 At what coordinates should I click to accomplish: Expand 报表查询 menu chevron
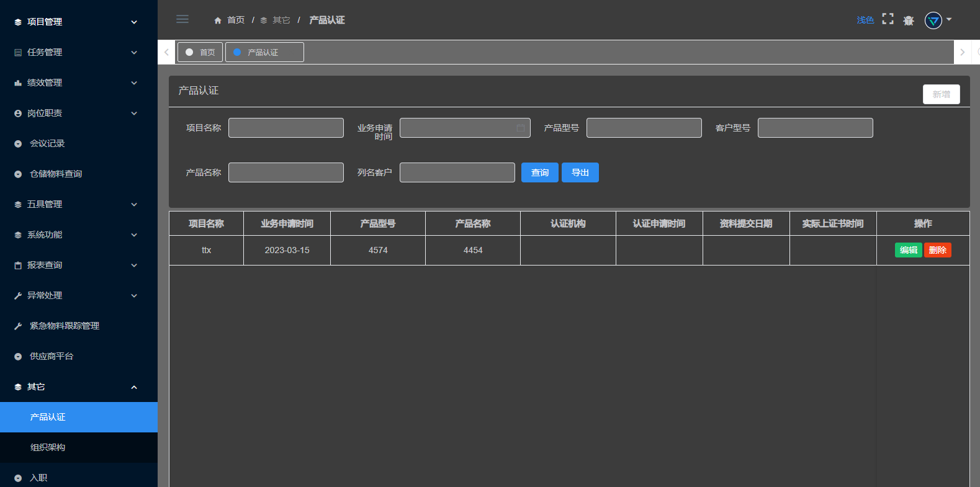(x=134, y=266)
